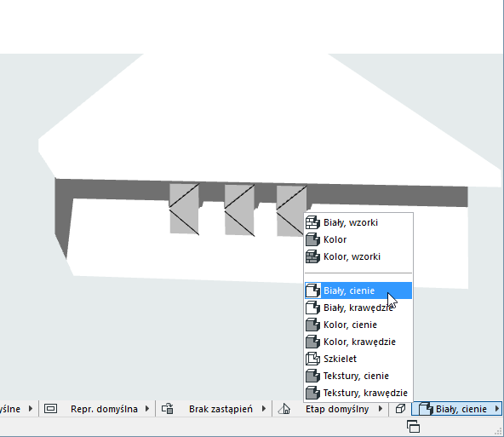Click icon beside 'Tekstury, krawędzie' entry
This screenshot has width=504, height=437.
pyautogui.click(x=312, y=393)
